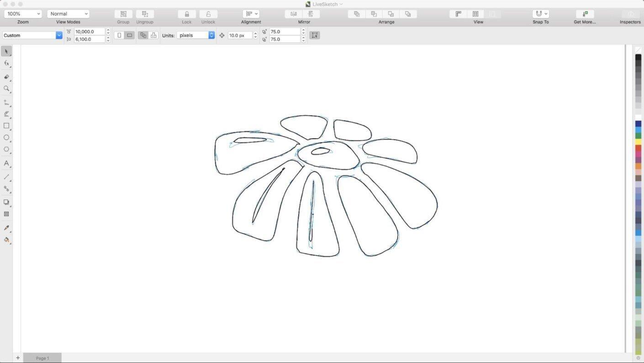This screenshot has height=363, width=644.
Task: Select the Ellipse tool
Action: pyautogui.click(x=6, y=138)
